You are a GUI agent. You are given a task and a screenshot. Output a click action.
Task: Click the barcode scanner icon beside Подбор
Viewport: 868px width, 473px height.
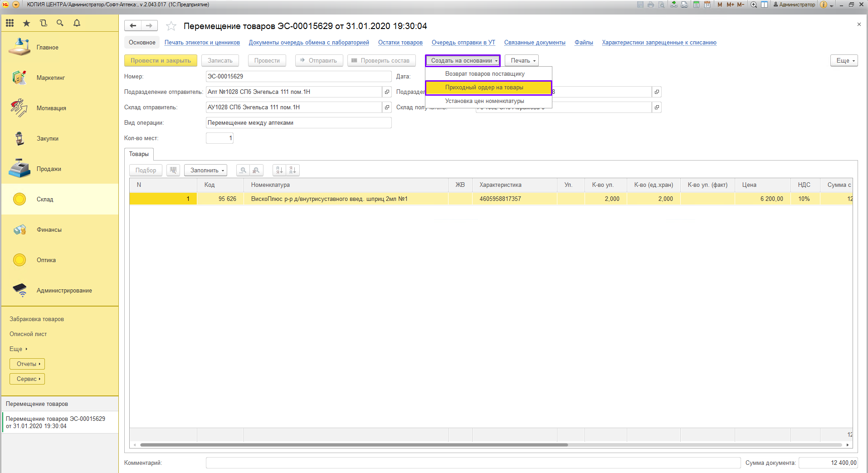[173, 170]
